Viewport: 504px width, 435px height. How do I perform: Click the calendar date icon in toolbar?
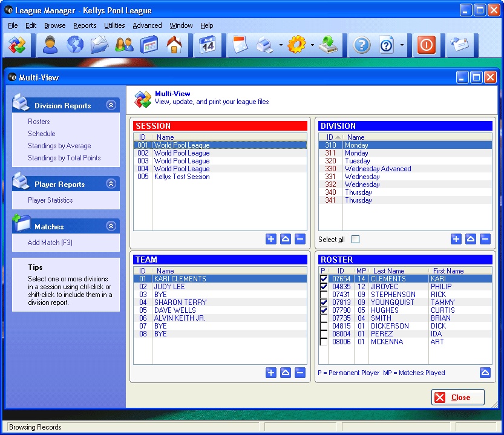[x=208, y=45]
